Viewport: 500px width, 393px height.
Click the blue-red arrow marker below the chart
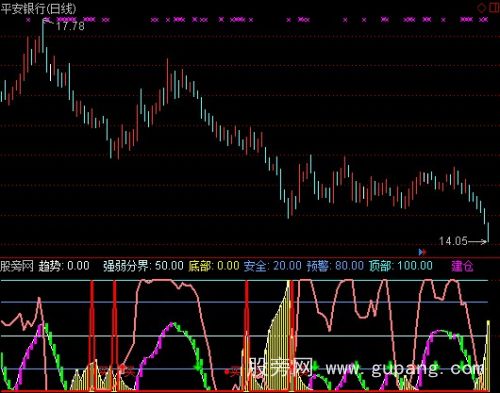(x=422, y=252)
